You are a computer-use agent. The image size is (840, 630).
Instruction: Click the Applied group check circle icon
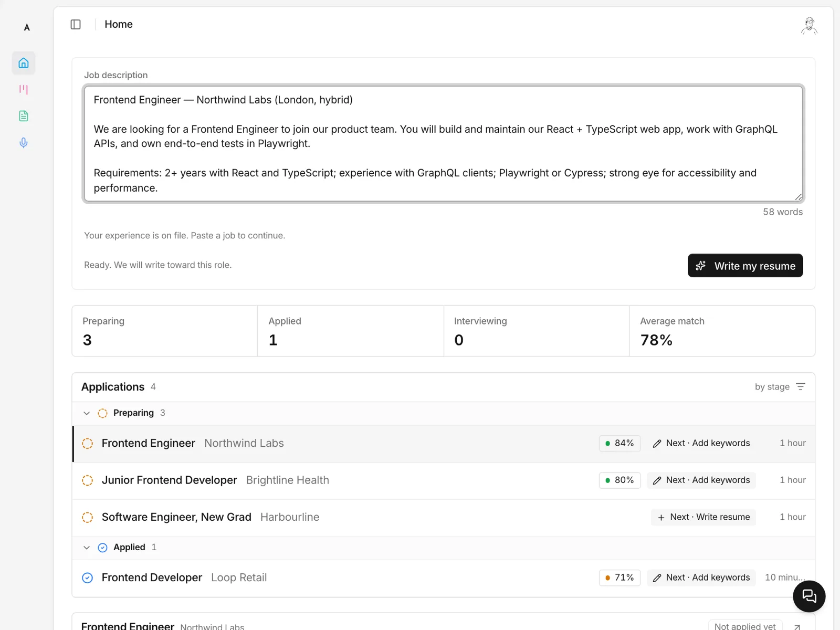(x=103, y=548)
